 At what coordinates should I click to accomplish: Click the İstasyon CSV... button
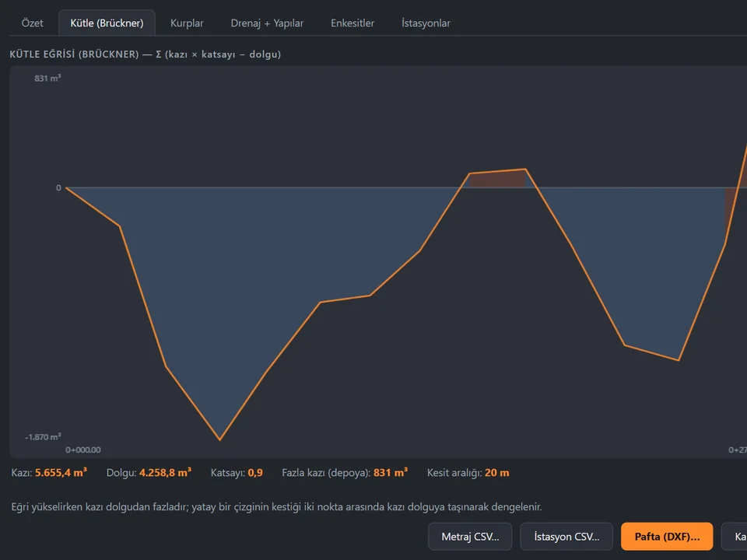[x=566, y=537]
